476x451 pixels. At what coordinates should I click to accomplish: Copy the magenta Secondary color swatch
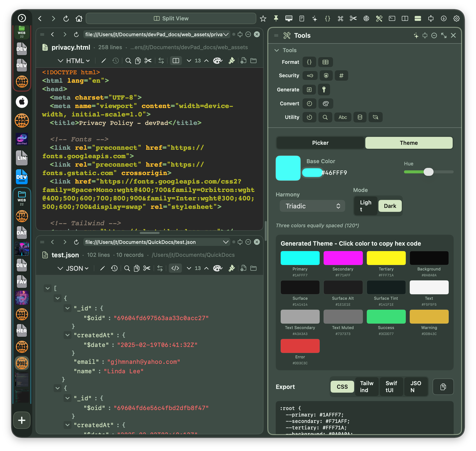click(x=343, y=258)
